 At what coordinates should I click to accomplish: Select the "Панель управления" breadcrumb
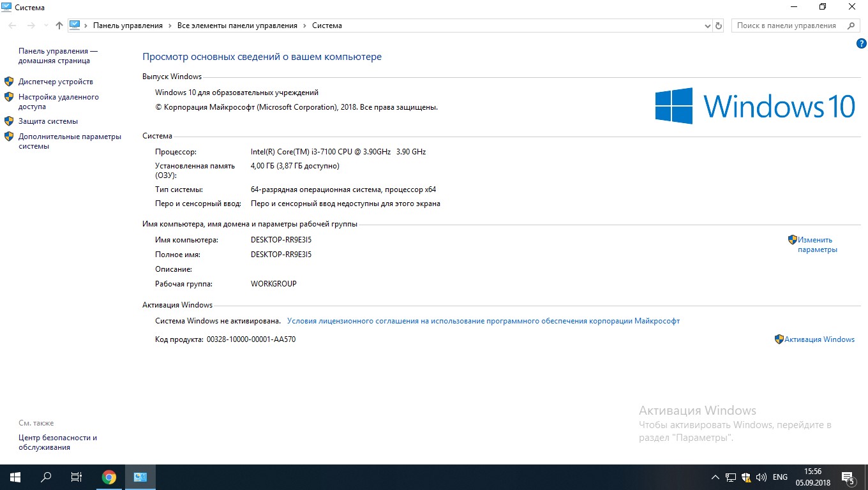(x=128, y=26)
